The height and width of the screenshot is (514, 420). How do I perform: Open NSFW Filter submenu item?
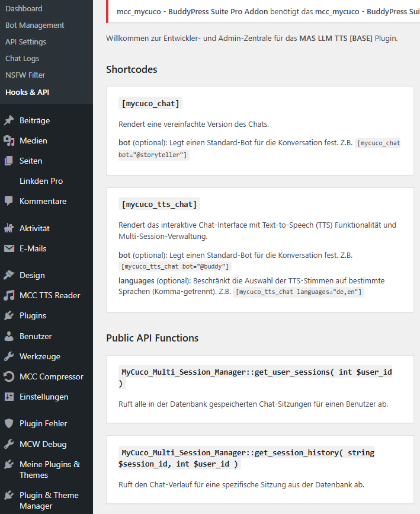point(25,75)
